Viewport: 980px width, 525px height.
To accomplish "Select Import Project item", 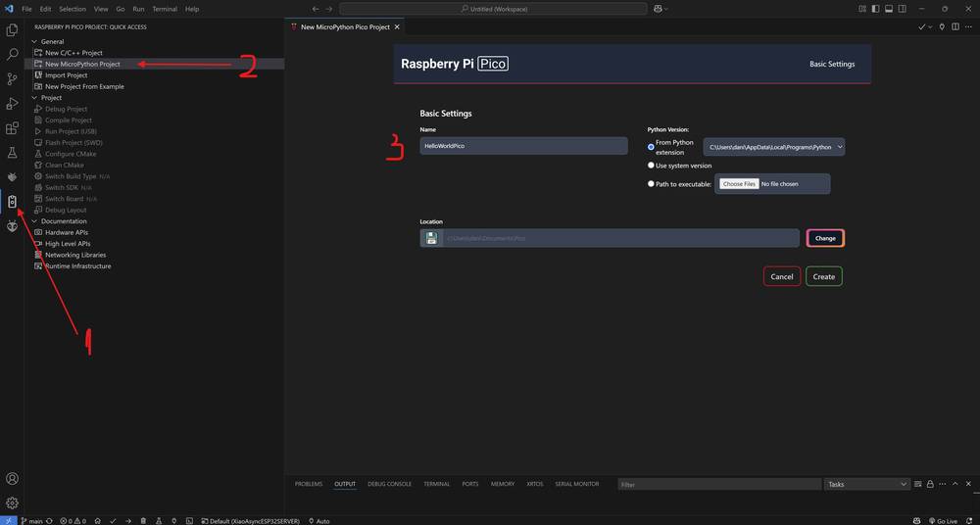I will pos(67,75).
